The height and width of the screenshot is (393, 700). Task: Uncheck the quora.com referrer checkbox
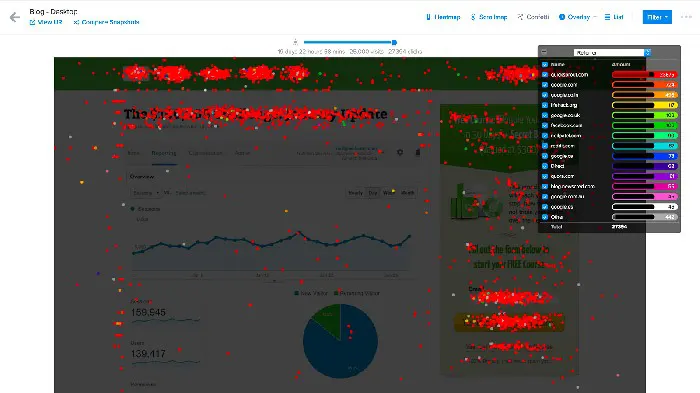[545, 176]
